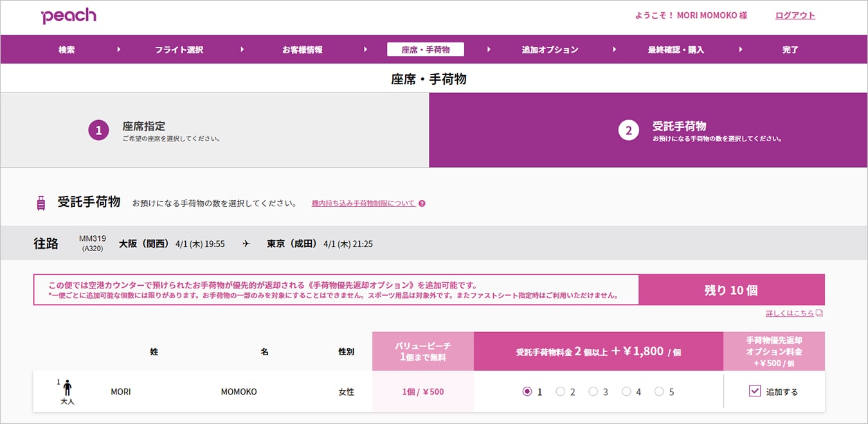Screen dimensions: 868x424
Task: Click the ようこそ！ MORI MOMOKO 様 greeting
Action: tap(691, 15)
